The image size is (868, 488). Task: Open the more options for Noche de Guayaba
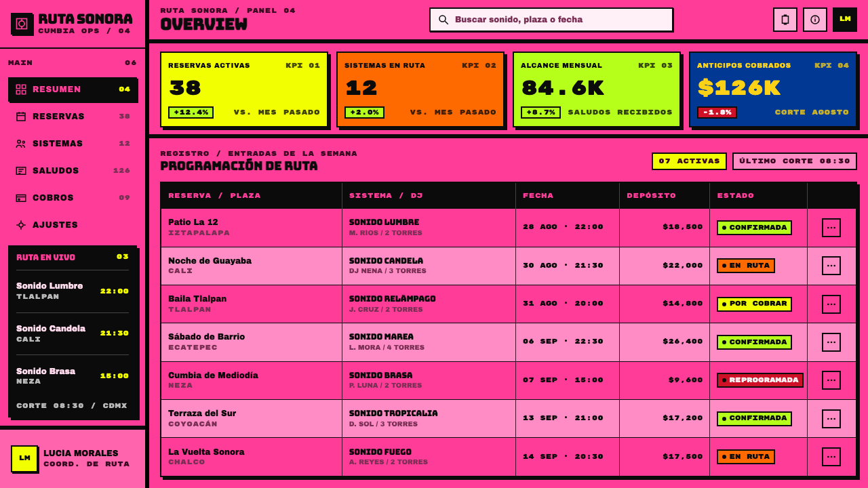point(831,266)
